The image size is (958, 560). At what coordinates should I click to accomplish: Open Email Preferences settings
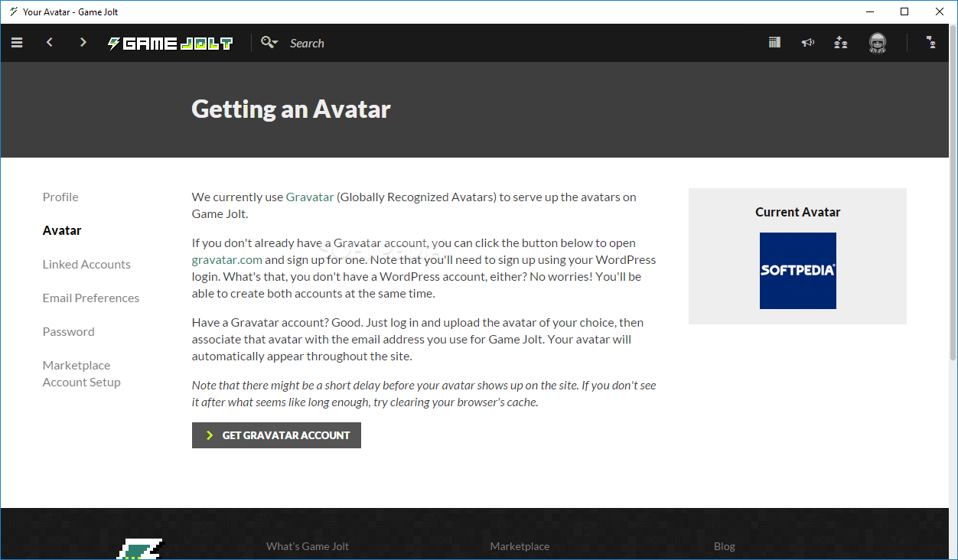(91, 298)
